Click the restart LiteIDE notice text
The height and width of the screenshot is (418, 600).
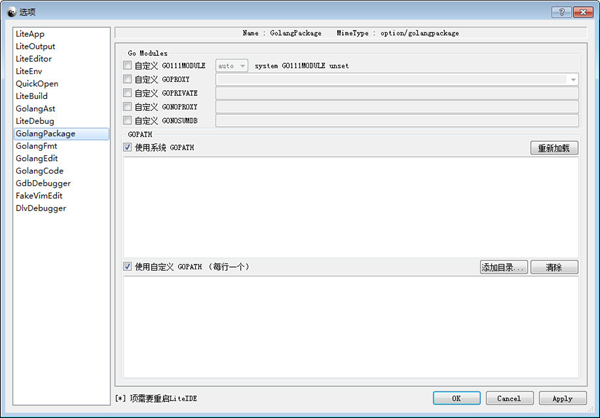[156, 398]
